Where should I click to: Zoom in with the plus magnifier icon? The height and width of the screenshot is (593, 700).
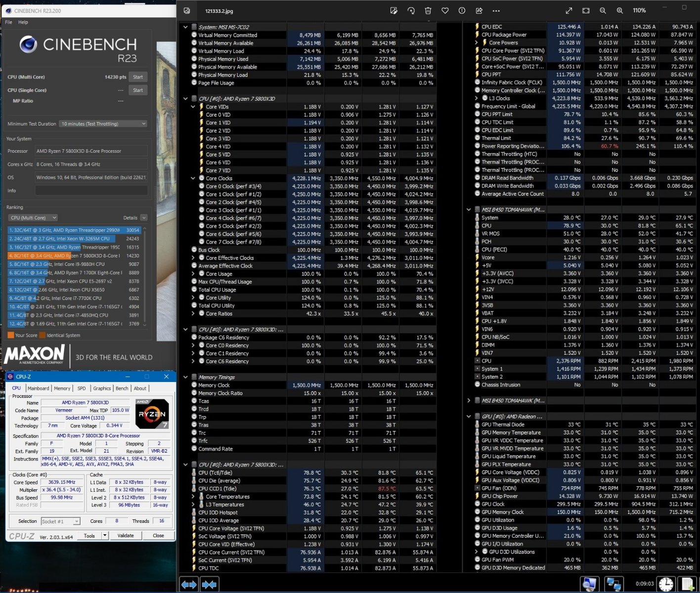click(x=619, y=10)
